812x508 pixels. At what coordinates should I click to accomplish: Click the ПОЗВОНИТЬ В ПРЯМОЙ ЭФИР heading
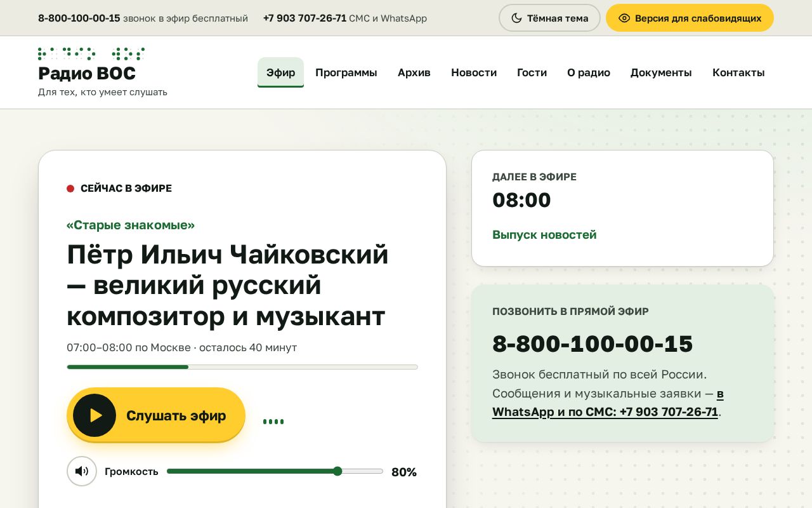(570, 312)
